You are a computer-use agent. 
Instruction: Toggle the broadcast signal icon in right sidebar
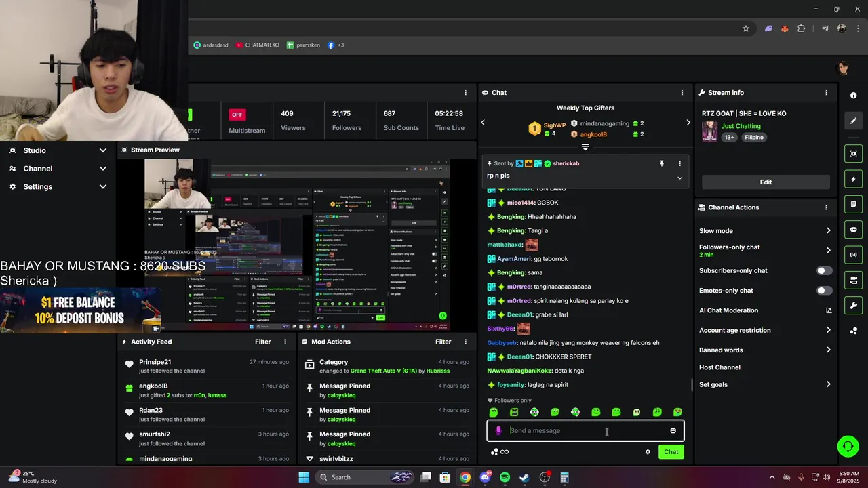pyautogui.click(x=853, y=255)
